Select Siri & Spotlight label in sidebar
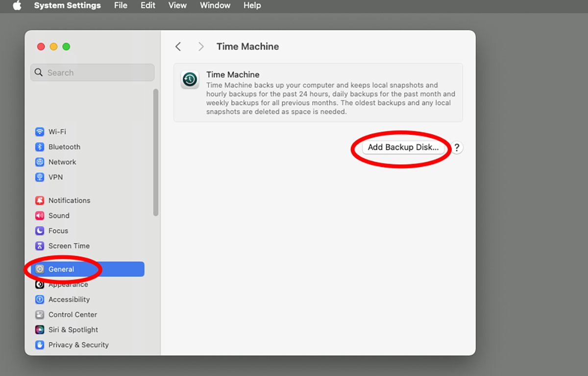588x376 pixels. (x=73, y=330)
